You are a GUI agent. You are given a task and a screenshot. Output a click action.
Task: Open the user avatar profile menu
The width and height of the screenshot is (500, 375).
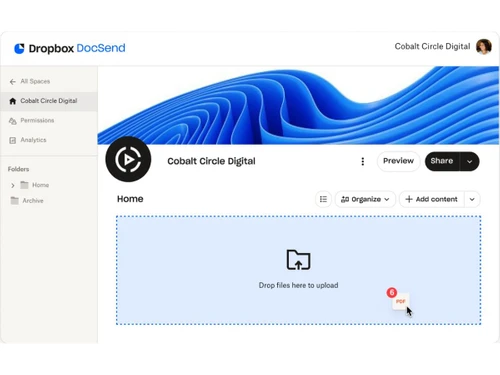tap(484, 47)
